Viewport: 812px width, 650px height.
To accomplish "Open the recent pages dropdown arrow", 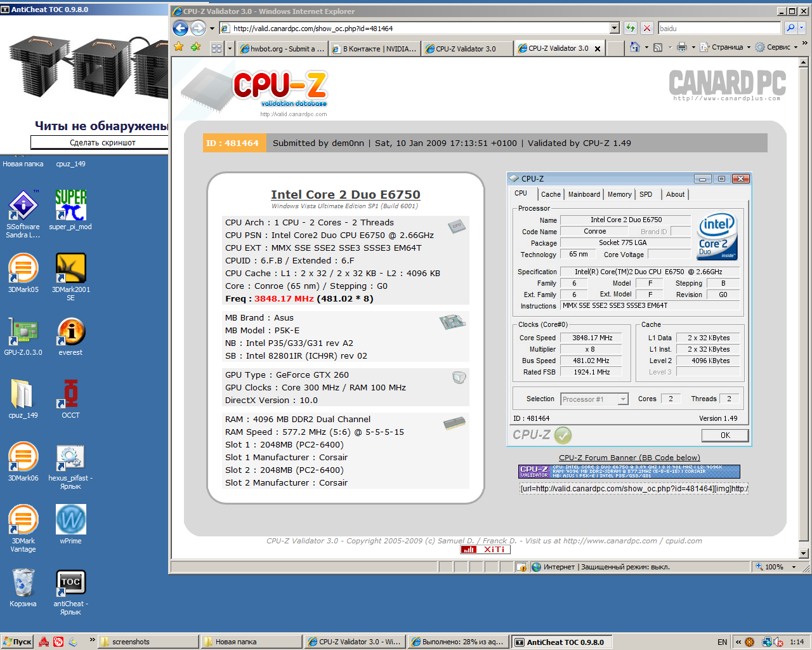I will click(212, 29).
